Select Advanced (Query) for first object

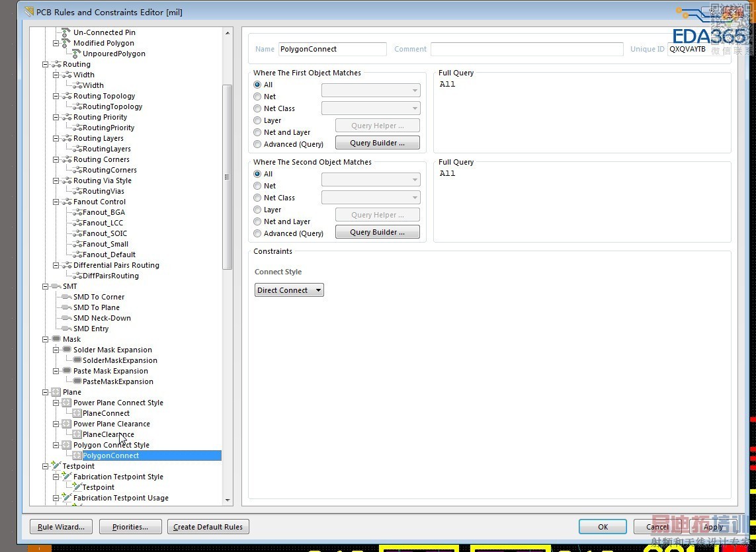point(257,144)
